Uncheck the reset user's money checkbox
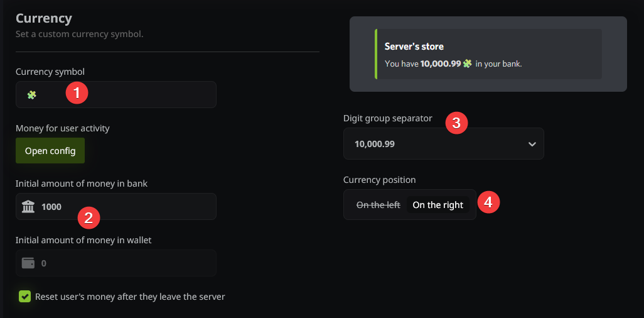644x318 pixels. point(25,297)
